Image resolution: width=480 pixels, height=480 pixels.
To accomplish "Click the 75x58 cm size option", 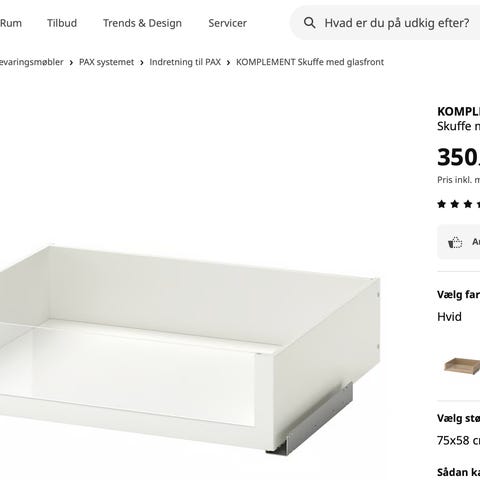I will [x=459, y=441].
